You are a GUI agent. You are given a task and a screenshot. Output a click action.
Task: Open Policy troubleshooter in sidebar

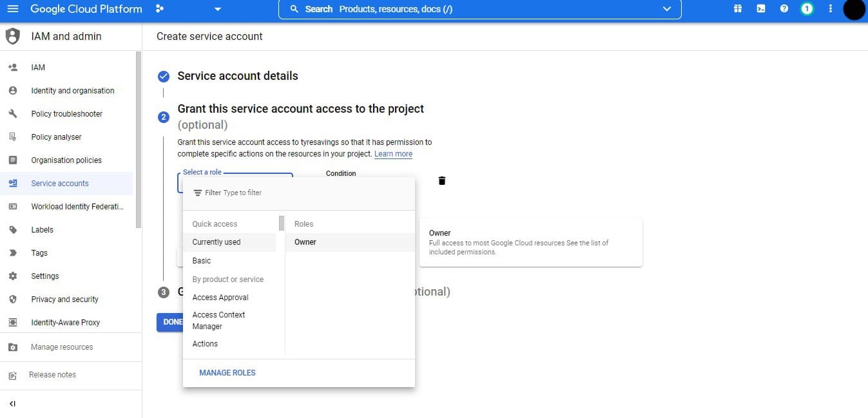point(67,114)
